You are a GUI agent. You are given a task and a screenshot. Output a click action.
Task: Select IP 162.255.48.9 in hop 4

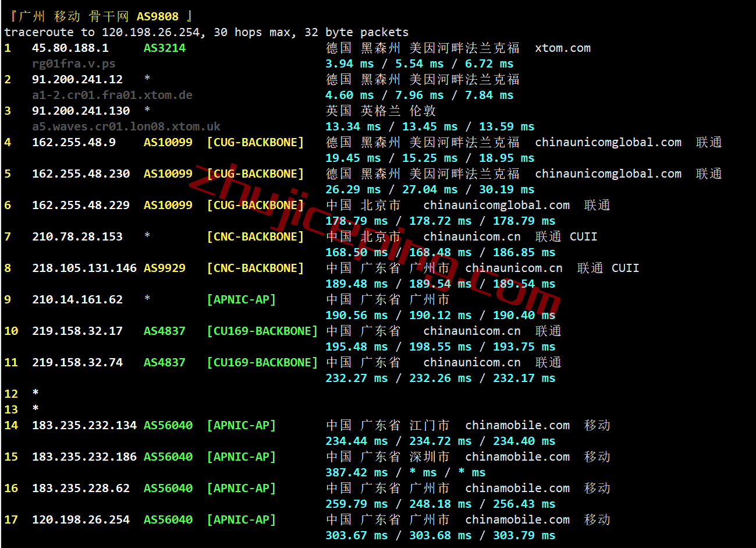tap(74, 142)
